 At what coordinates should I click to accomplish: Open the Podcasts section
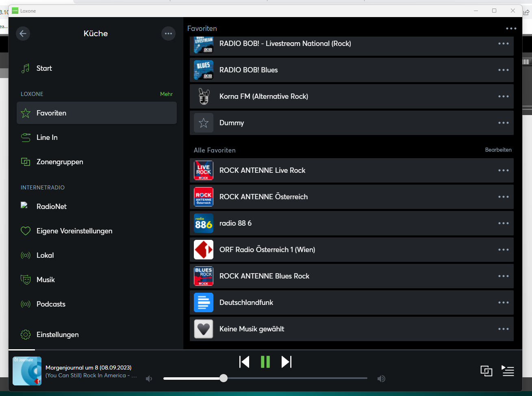point(97,304)
